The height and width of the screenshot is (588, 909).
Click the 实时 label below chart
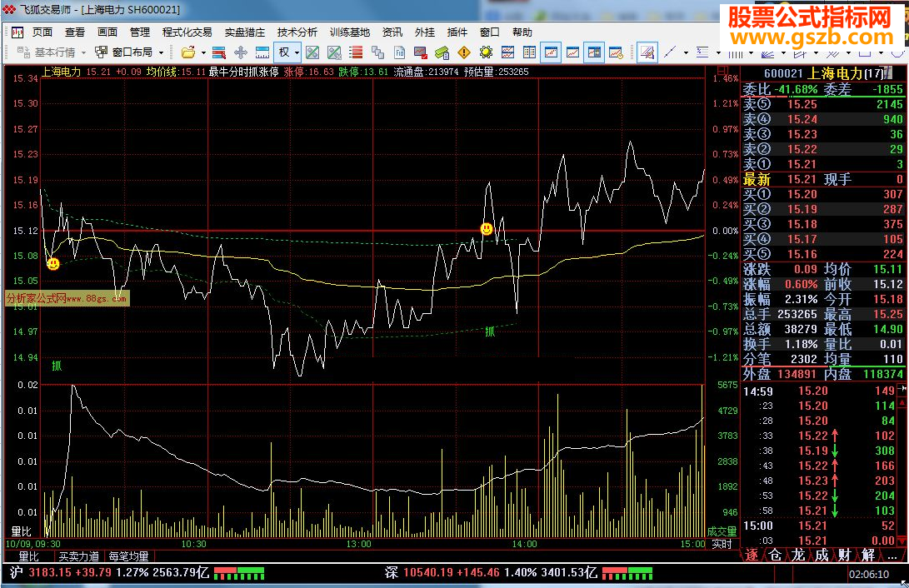point(722,544)
